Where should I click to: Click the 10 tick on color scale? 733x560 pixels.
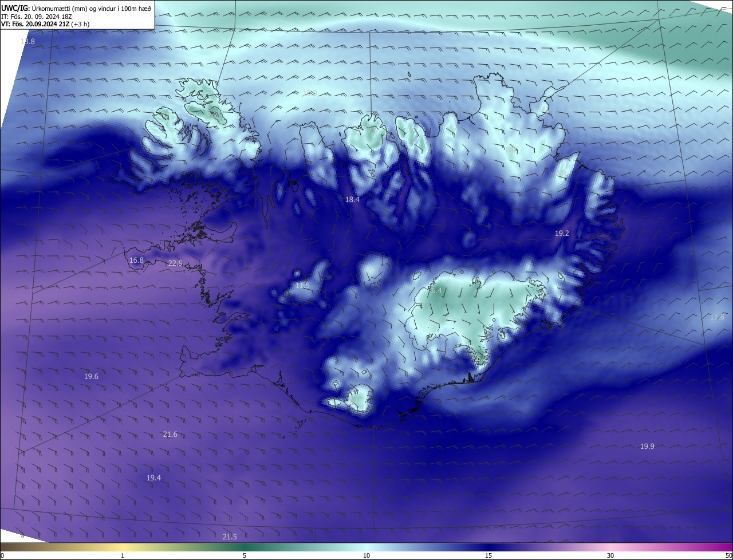coord(366,555)
